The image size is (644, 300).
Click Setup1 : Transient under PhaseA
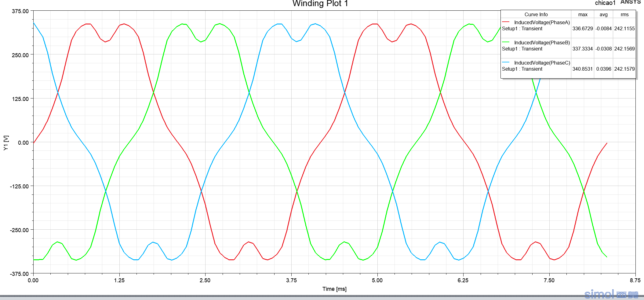click(x=522, y=28)
